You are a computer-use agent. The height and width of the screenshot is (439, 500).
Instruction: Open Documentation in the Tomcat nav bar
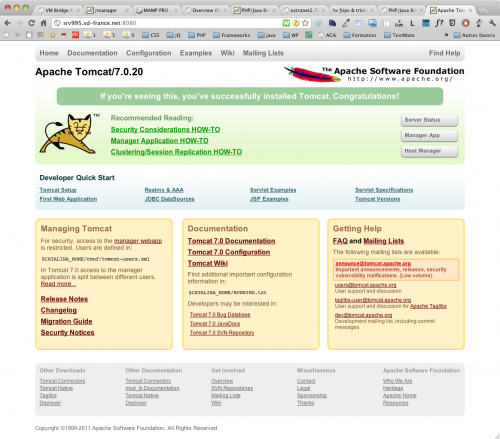pyautogui.click(x=92, y=53)
